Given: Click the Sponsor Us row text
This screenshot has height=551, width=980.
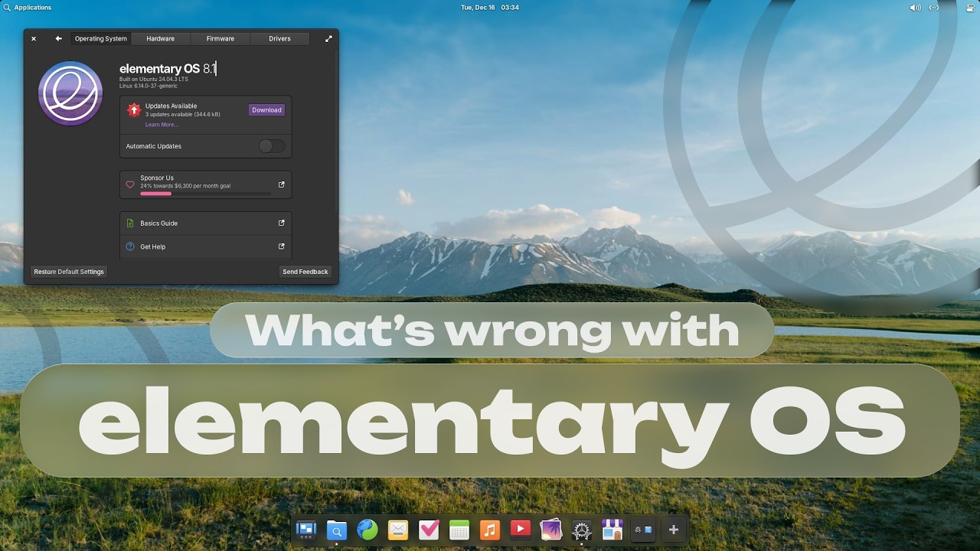Looking at the screenshot, I should pyautogui.click(x=157, y=178).
